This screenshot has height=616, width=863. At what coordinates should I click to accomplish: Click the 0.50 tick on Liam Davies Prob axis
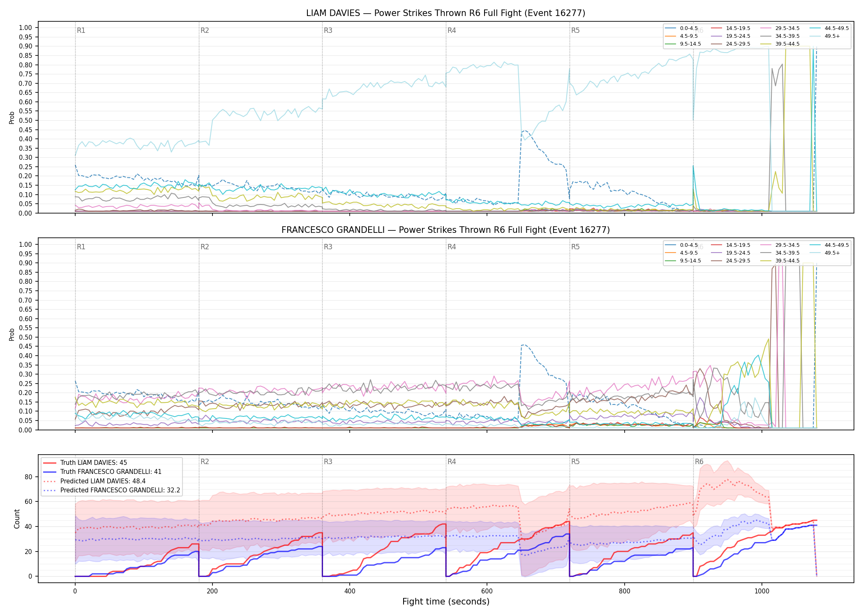tap(25, 120)
